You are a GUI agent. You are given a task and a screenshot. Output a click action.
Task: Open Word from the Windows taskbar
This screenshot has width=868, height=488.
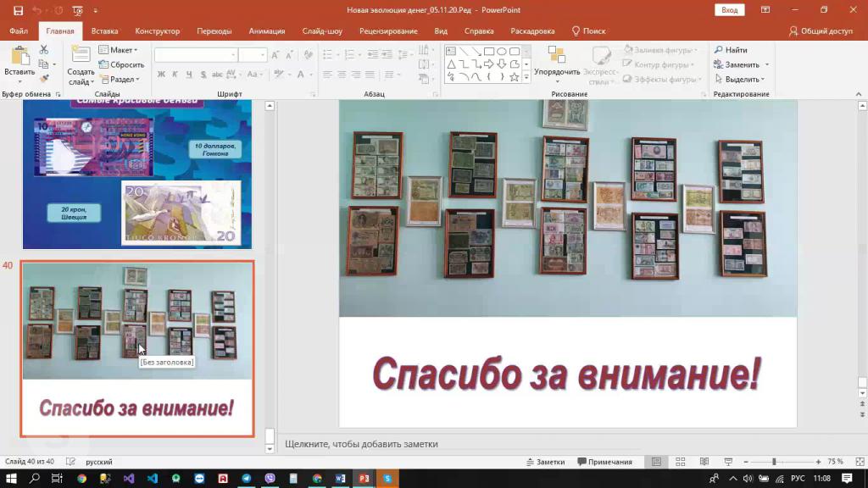[340, 479]
